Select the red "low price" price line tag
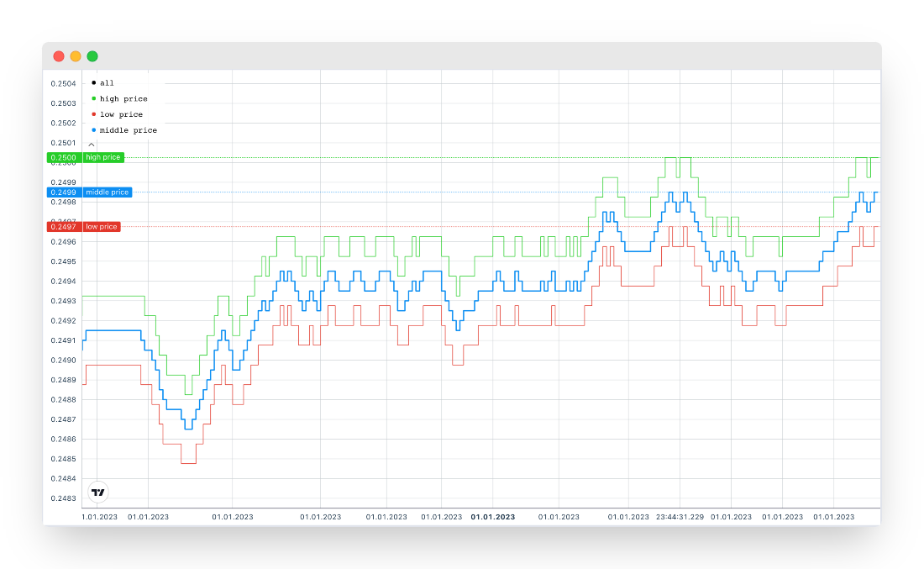Screen dimensions: 924x569 [x=102, y=227]
